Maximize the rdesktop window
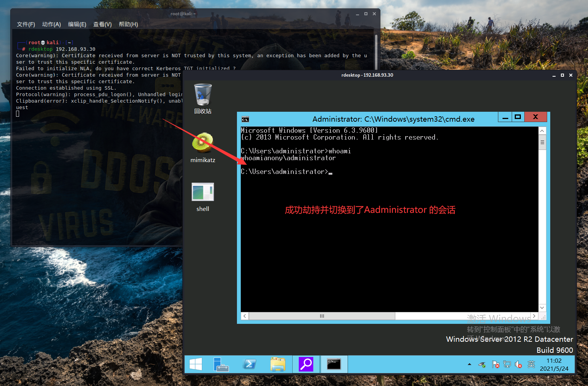Screen dimensions: 588x386 562,75
